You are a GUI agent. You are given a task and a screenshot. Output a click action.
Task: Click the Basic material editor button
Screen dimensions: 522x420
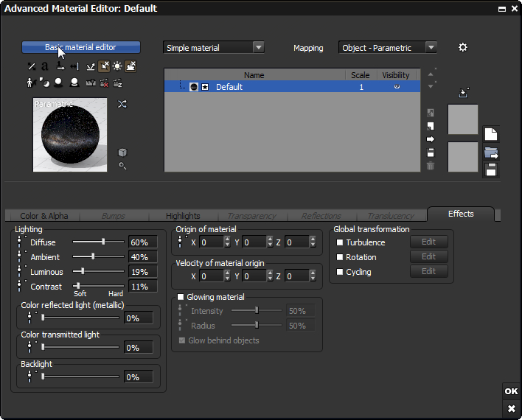(x=80, y=47)
